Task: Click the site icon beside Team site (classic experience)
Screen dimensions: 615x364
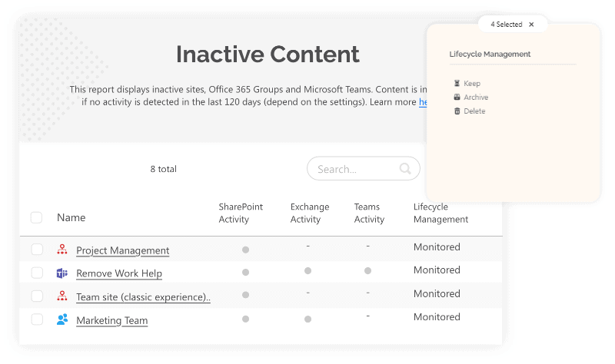Action: [62, 296]
